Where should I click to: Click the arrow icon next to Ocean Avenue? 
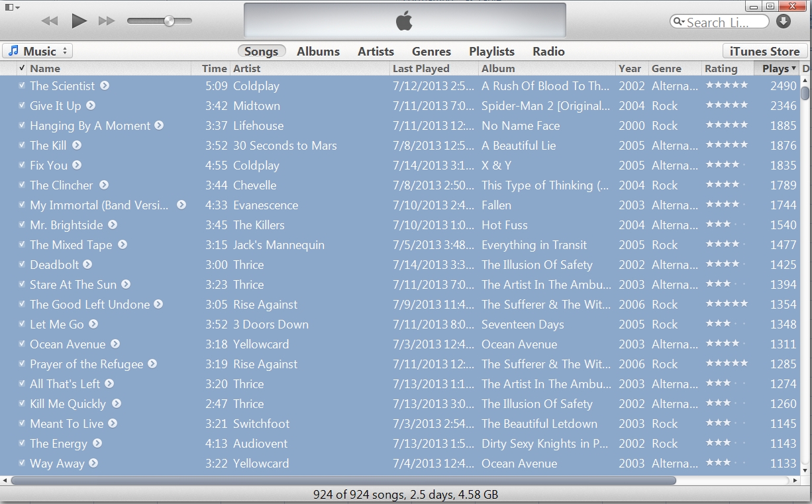[115, 344]
